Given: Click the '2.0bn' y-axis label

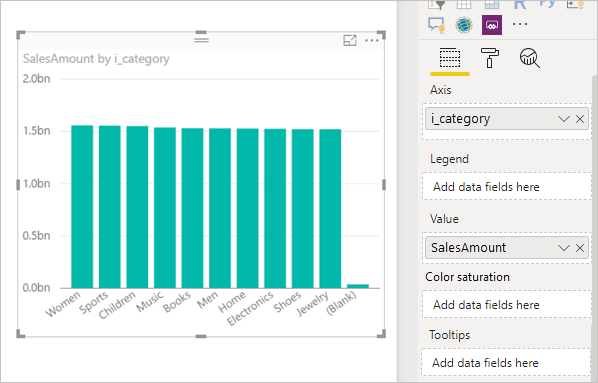Looking at the screenshot, I should [x=36, y=79].
